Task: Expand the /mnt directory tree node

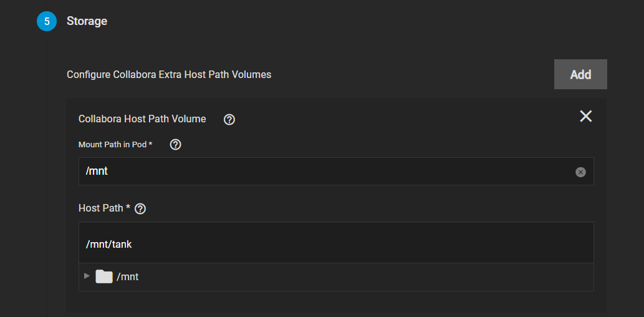Action: [x=87, y=276]
